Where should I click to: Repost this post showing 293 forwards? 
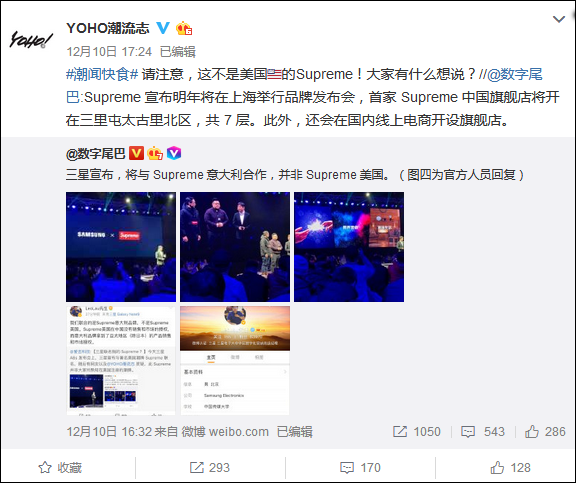click(x=210, y=468)
